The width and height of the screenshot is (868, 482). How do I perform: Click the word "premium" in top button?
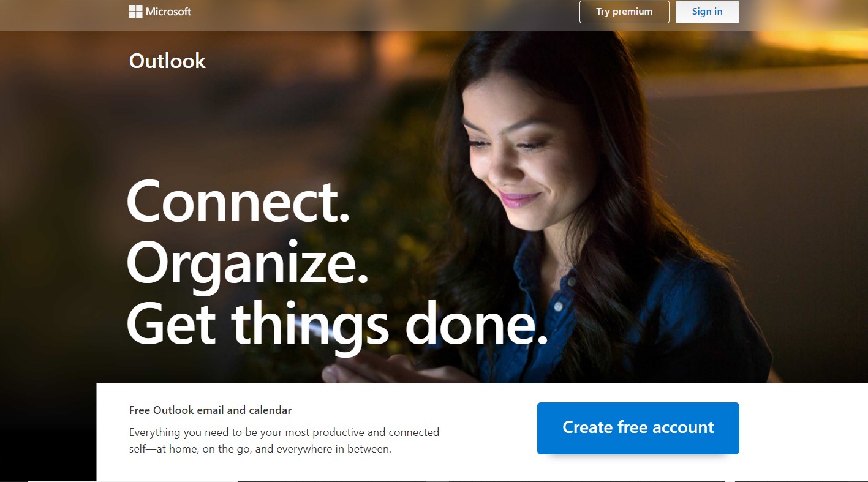[x=632, y=12]
